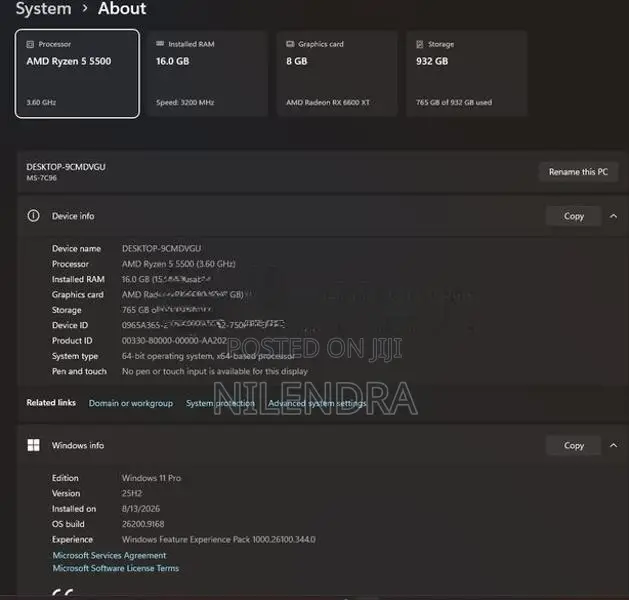Open the Storage 932 GB card
The height and width of the screenshot is (600, 629).
point(467,73)
